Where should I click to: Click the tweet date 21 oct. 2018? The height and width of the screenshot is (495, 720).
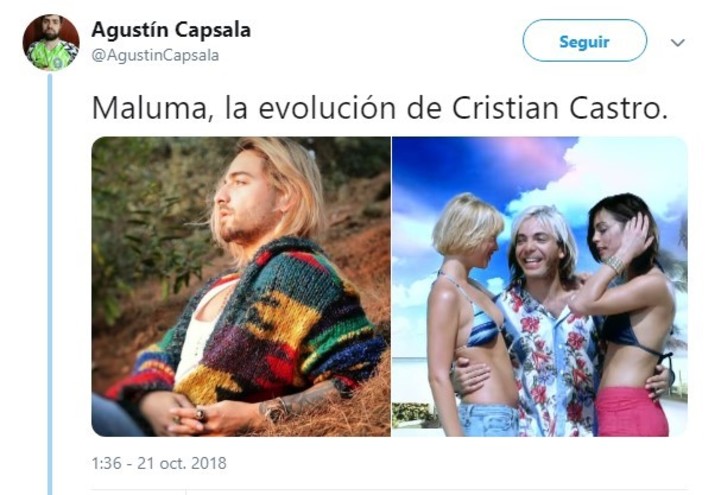(x=182, y=463)
